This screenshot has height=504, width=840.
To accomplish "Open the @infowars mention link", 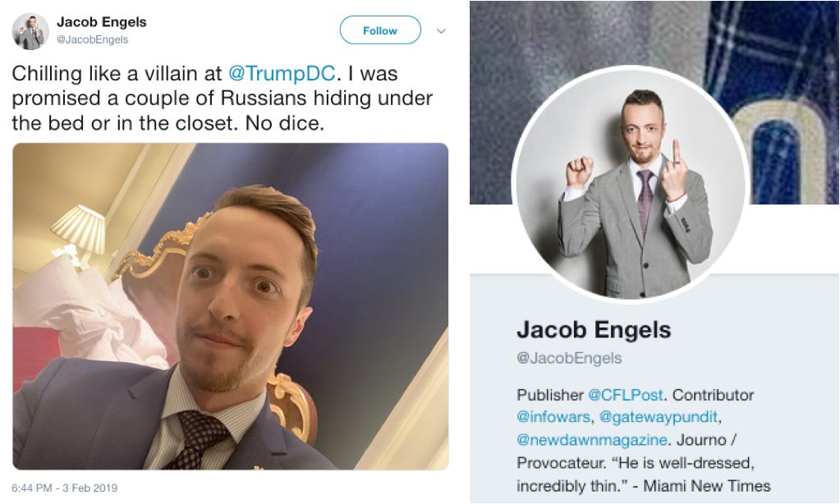I will coord(553,417).
